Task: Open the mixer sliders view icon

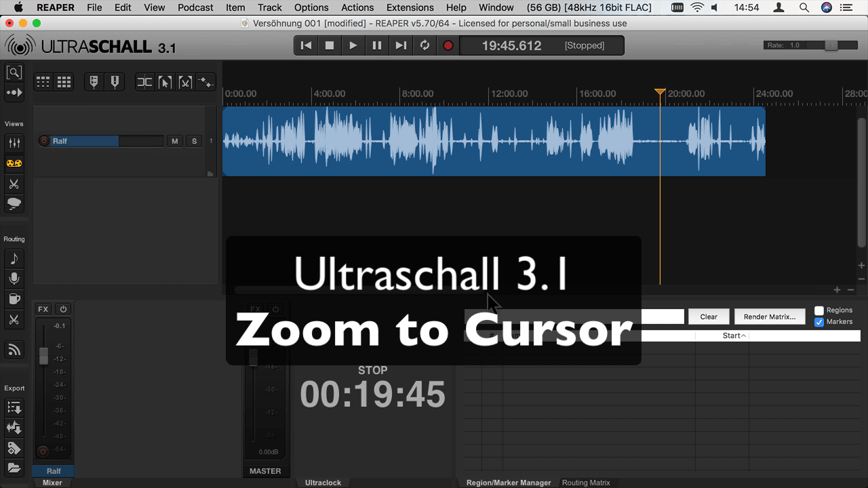Action: click(14, 143)
